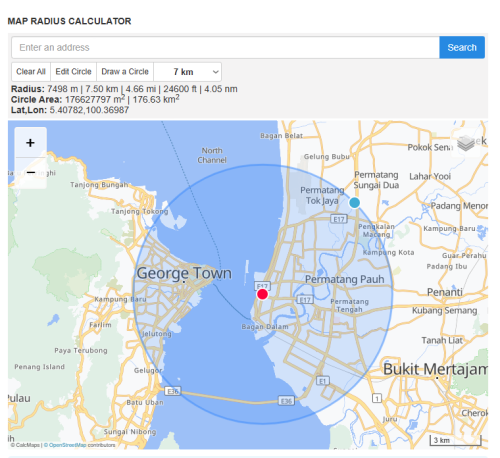Click the blue radius handle marker

coord(354,202)
